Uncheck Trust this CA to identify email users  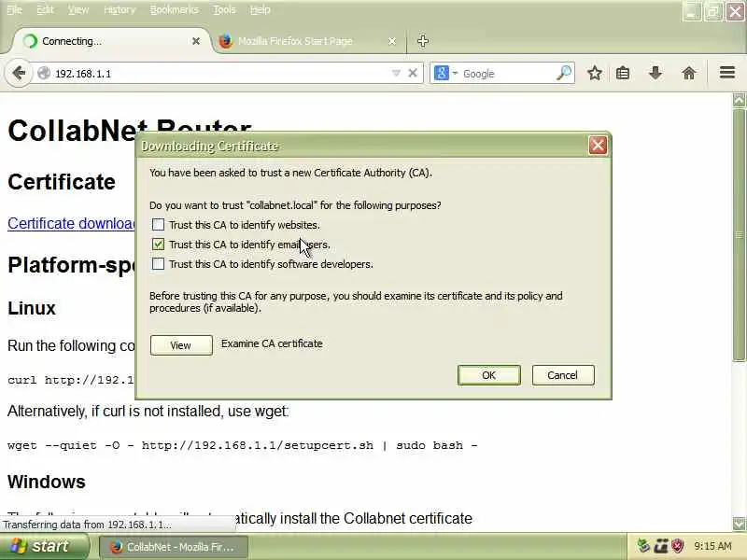coord(158,245)
